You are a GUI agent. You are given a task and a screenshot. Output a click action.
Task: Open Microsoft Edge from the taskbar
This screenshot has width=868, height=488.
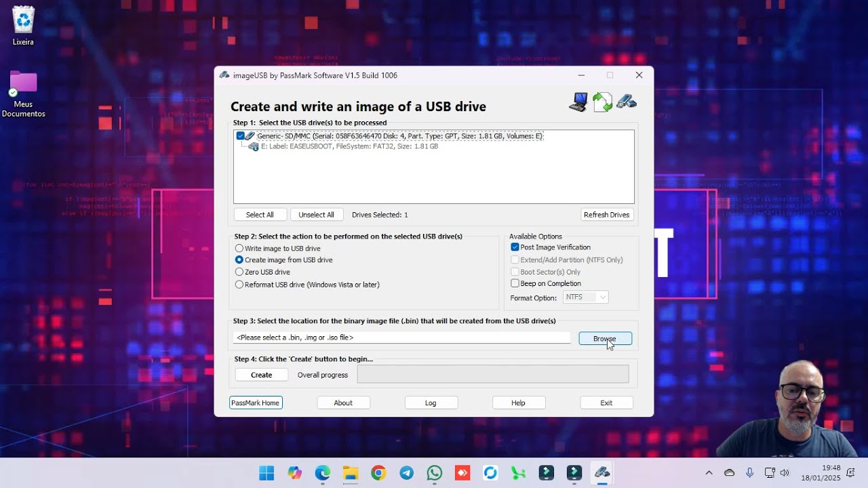coord(322,473)
